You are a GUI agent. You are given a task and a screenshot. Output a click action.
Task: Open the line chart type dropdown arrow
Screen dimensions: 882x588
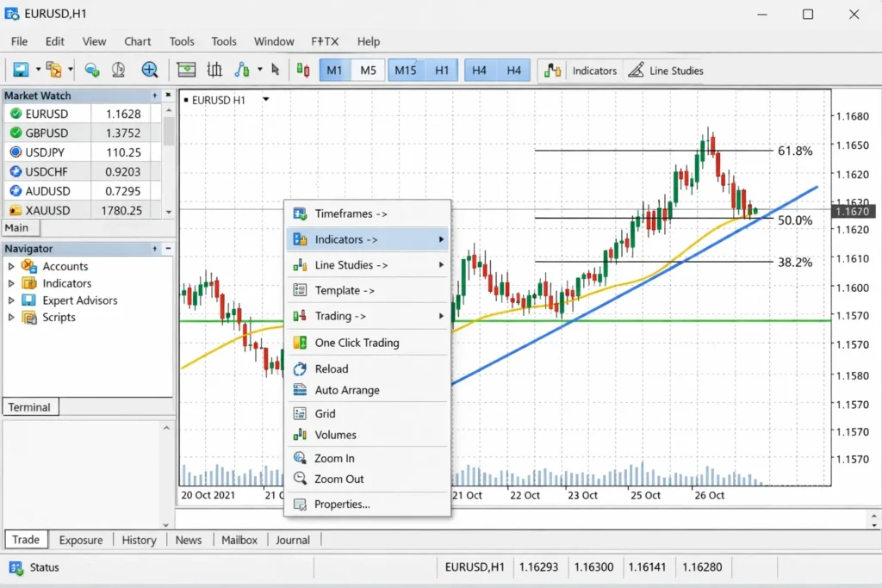tap(258, 70)
